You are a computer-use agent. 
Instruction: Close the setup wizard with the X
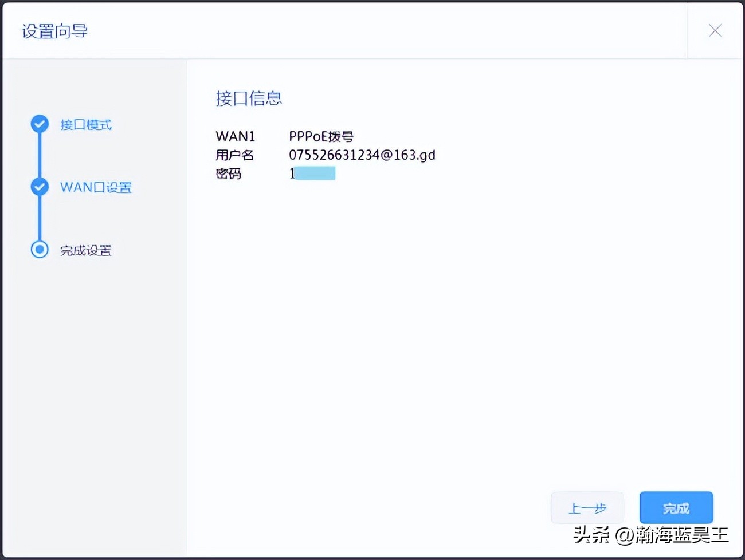[x=715, y=31]
